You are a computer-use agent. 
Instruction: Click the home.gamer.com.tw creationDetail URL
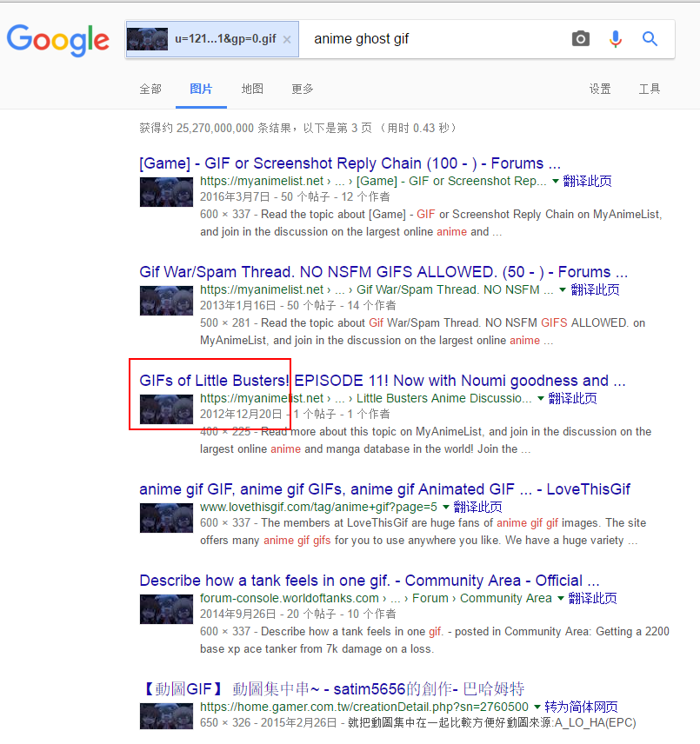(364, 707)
